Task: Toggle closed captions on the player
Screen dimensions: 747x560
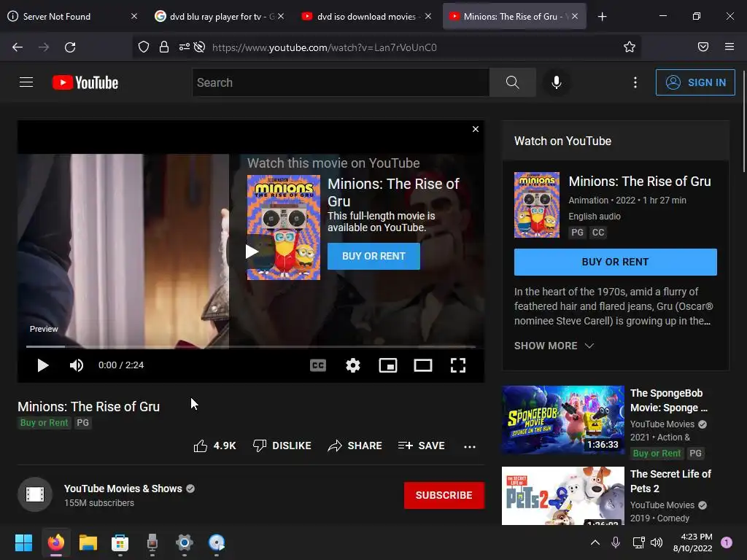Action: click(318, 365)
